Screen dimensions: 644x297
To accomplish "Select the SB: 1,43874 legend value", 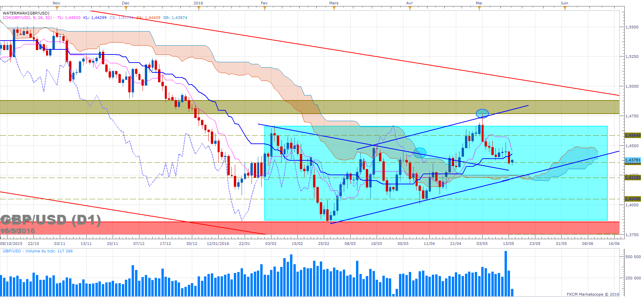I will pyautogui.click(x=175, y=18).
